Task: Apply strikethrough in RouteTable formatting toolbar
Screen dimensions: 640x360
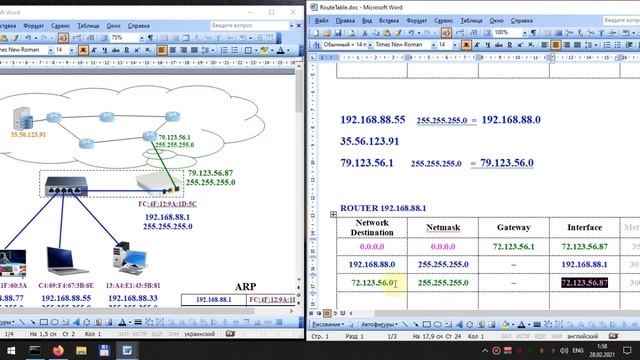Action: tap(498, 45)
